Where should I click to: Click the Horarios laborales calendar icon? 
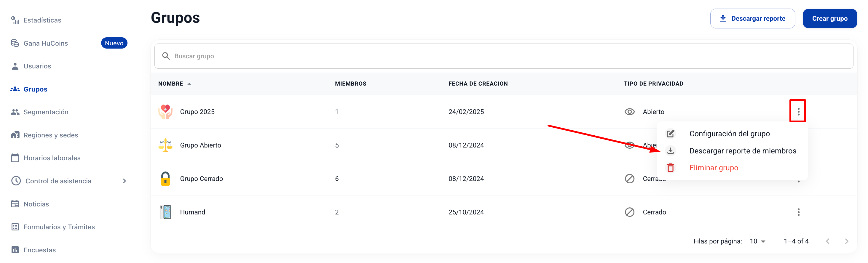[15, 158]
